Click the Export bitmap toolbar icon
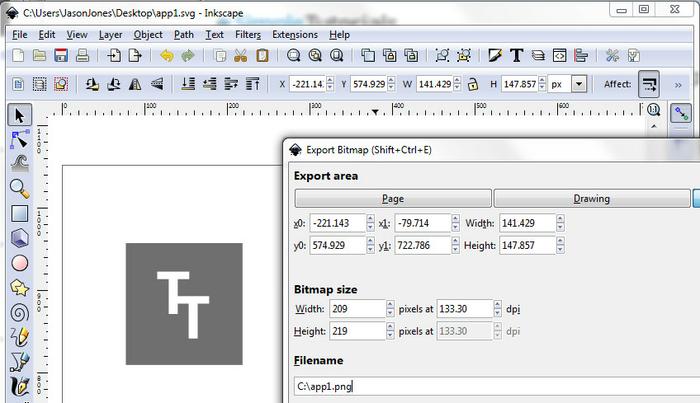700x403 pixels. point(135,56)
